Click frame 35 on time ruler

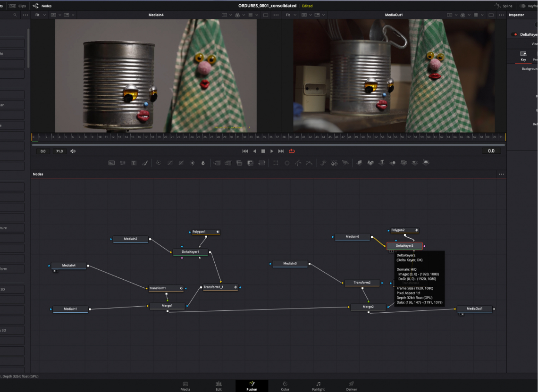click(x=264, y=137)
